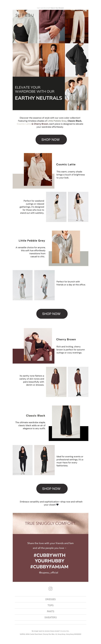Click the Cherry Brown seated model image

(x=38, y=344)
